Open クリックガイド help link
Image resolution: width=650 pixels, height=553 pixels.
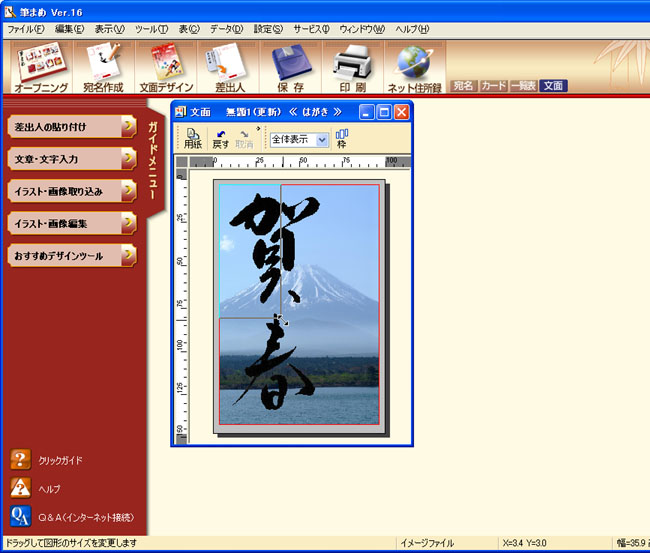[60, 460]
